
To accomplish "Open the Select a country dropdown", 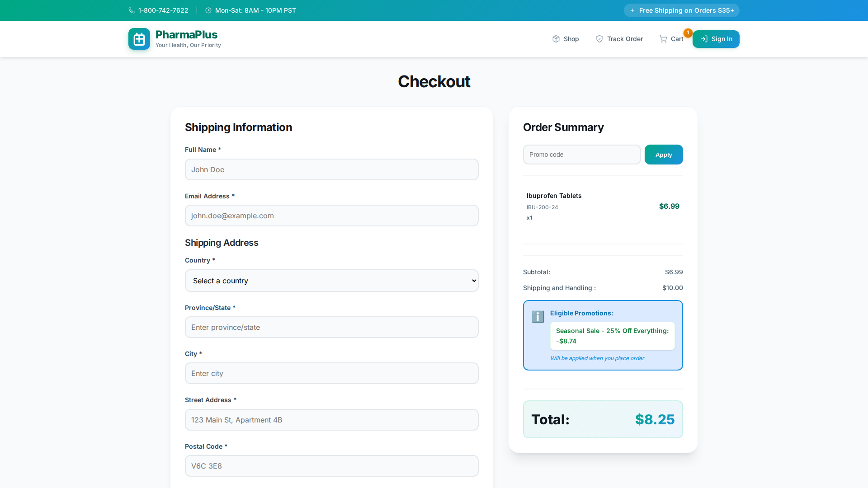I will pyautogui.click(x=331, y=281).
